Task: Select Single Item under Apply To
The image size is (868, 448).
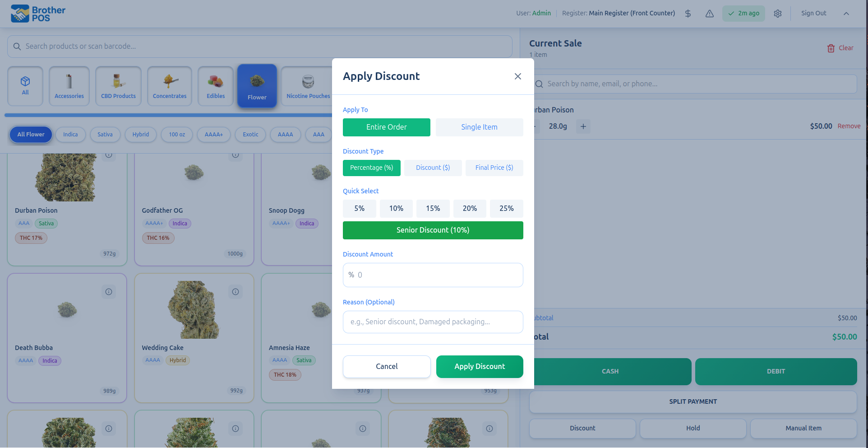Action: click(x=479, y=127)
